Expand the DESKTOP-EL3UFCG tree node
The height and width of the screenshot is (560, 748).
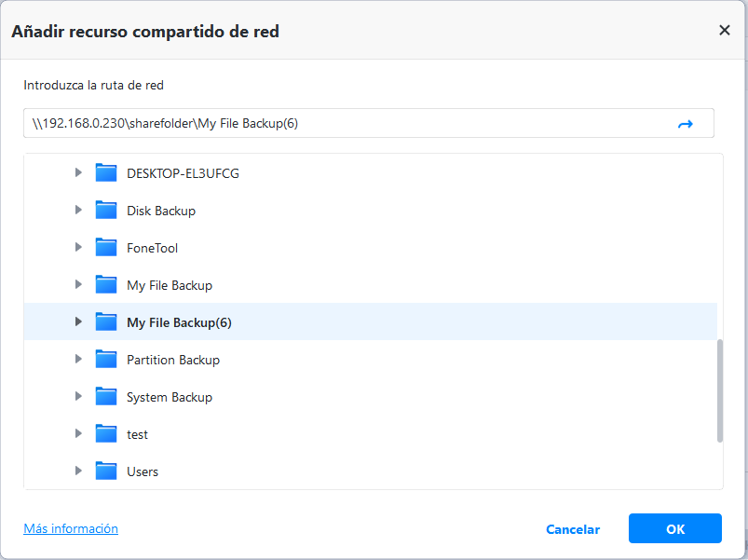79,173
